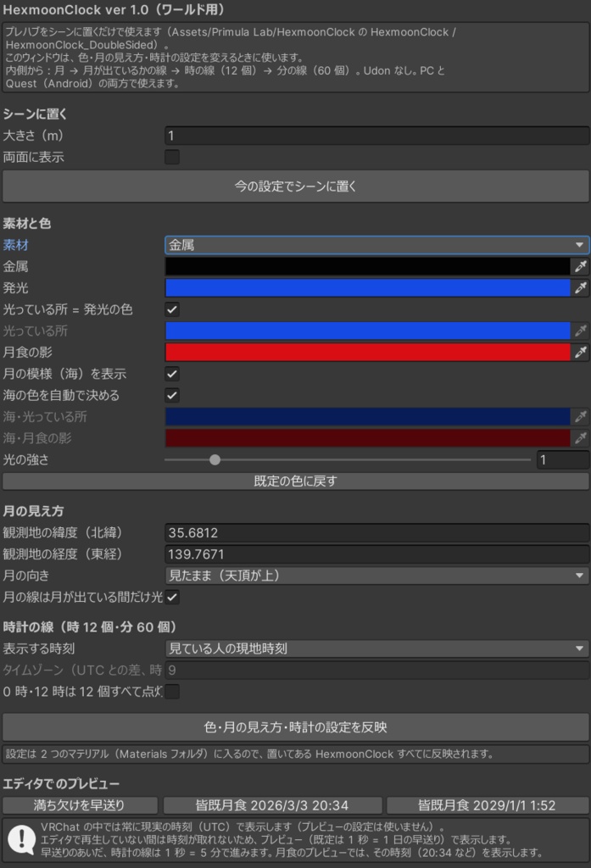Click the タイムゾーン field showing 9
Viewport: 591px width, 868px height.
tap(376, 670)
